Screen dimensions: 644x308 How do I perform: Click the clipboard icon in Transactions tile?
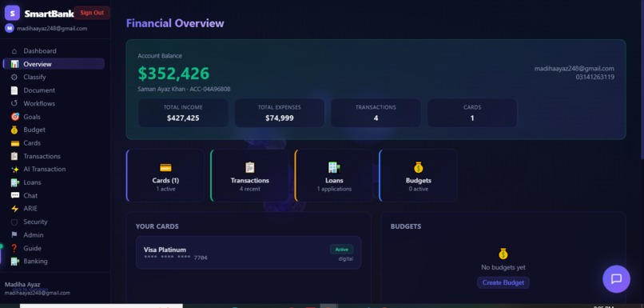click(x=250, y=167)
